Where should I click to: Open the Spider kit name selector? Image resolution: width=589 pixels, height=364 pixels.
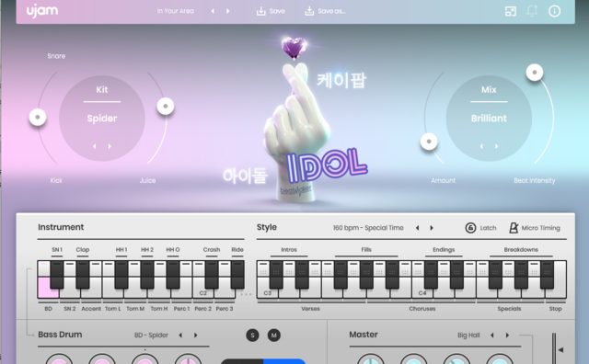(x=102, y=119)
